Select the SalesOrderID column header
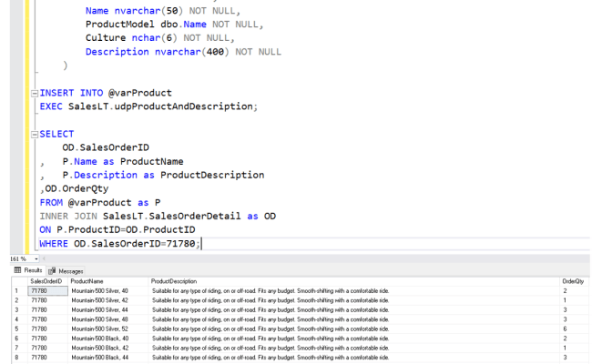The image size is (592, 364). pos(47,281)
